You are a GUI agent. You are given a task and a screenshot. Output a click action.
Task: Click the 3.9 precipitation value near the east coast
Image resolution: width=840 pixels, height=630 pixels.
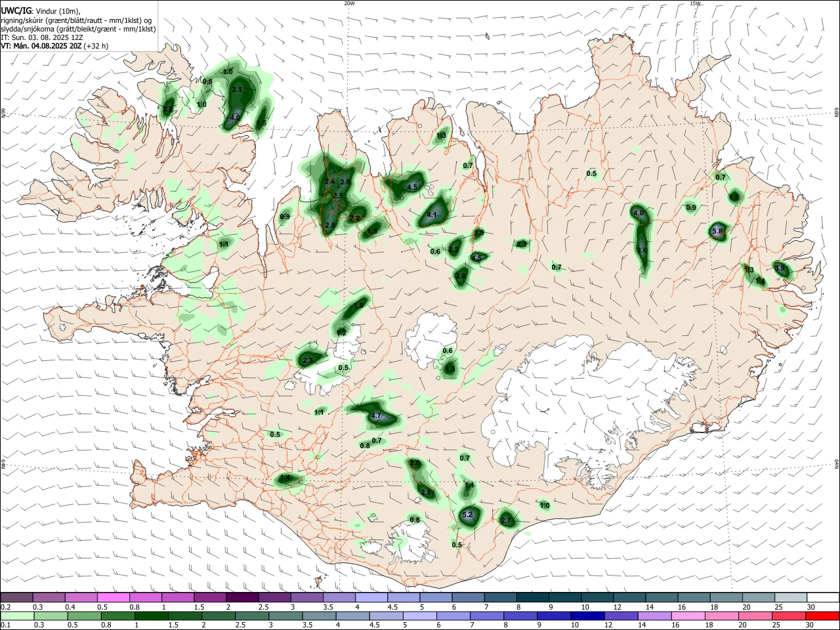tap(780, 268)
